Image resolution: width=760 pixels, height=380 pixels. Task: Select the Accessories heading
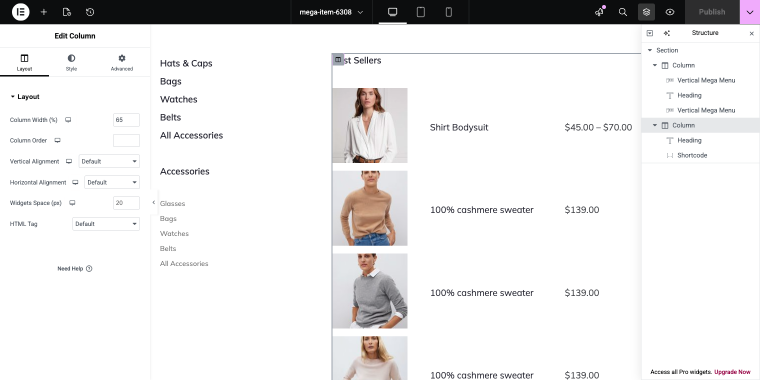[x=185, y=172]
